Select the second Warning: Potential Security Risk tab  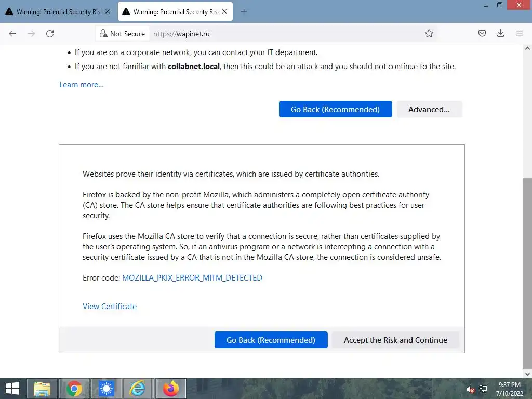(175, 11)
